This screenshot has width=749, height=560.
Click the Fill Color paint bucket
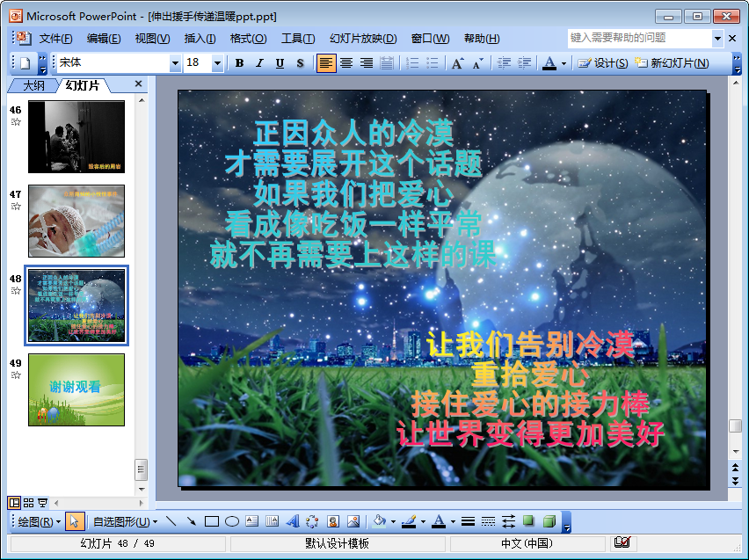pos(379,522)
